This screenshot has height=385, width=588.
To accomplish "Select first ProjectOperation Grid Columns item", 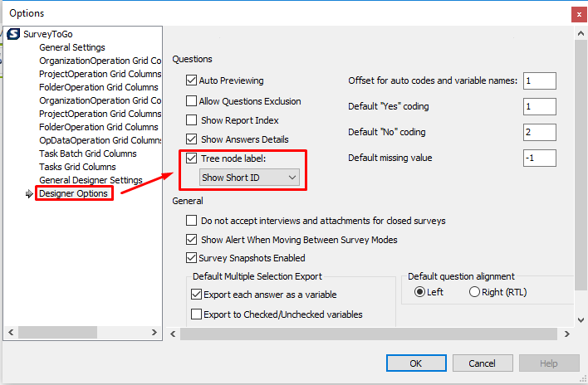I will (x=100, y=74).
